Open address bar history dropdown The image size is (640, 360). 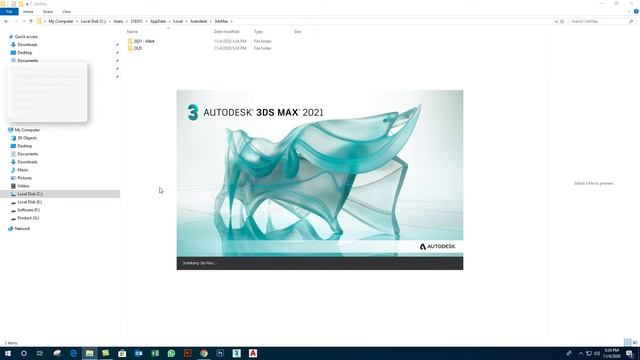556,21
